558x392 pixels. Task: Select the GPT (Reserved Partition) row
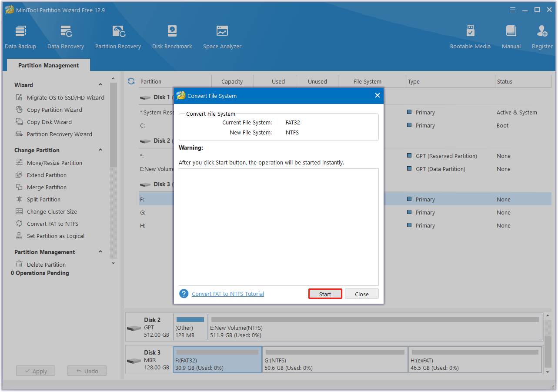[345, 156]
